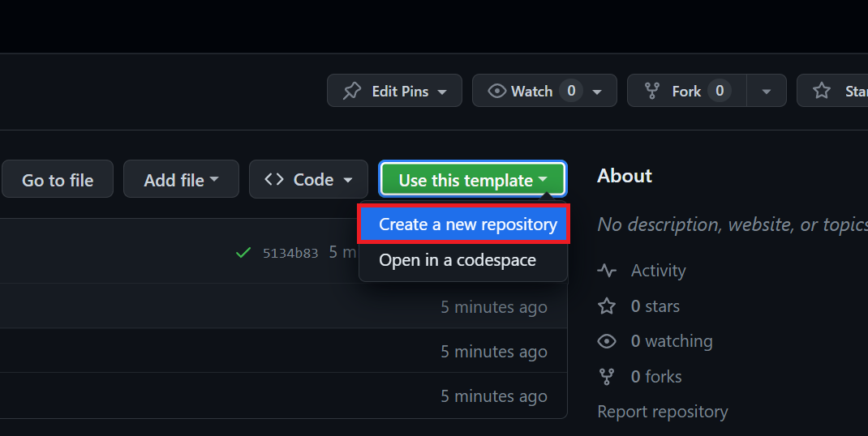Open the Add file dropdown

pyautogui.click(x=181, y=179)
